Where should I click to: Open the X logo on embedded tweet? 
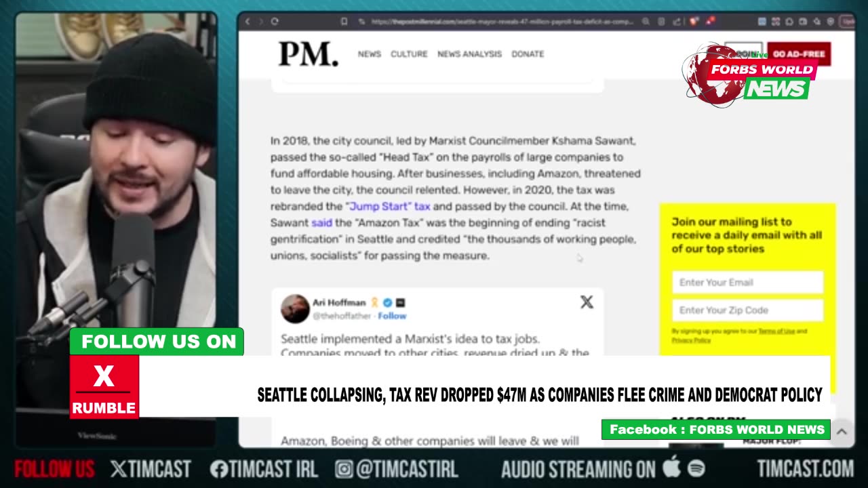tap(587, 302)
